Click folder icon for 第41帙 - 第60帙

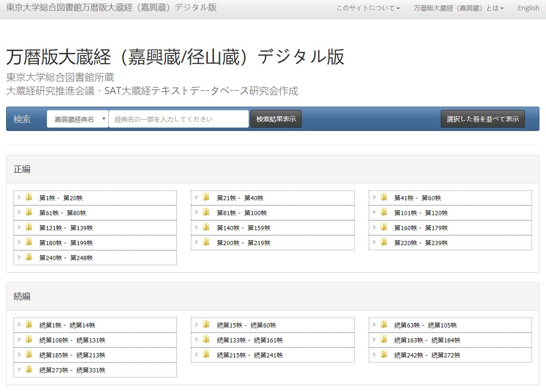pos(384,197)
